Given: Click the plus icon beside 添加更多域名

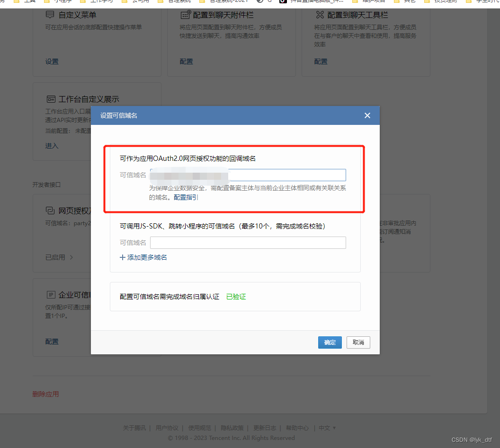Looking at the screenshot, I should click(123, 257).
